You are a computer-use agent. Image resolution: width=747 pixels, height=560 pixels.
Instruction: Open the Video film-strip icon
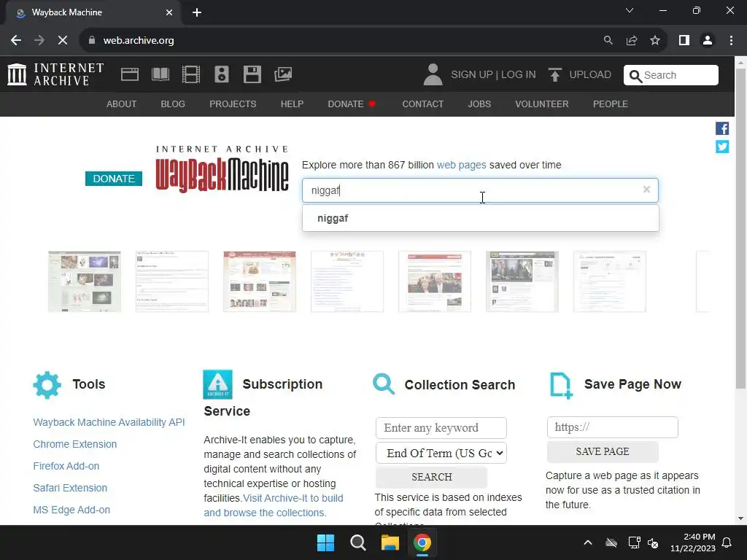coord(191,75)
